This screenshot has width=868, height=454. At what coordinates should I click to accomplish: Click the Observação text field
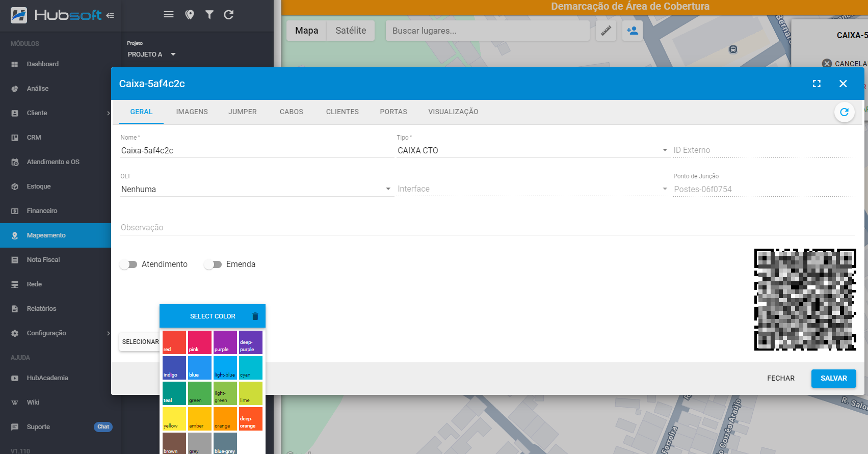(488, 228)
